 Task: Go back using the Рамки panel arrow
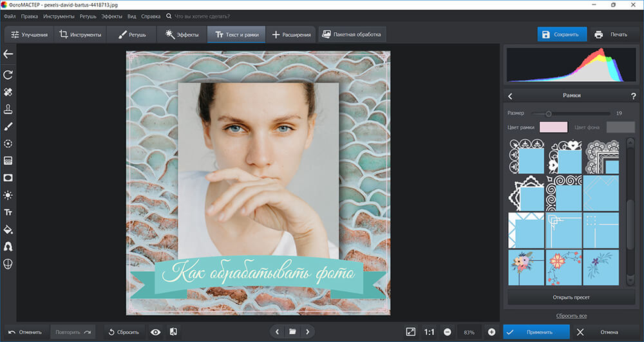[x=510, y=96]
